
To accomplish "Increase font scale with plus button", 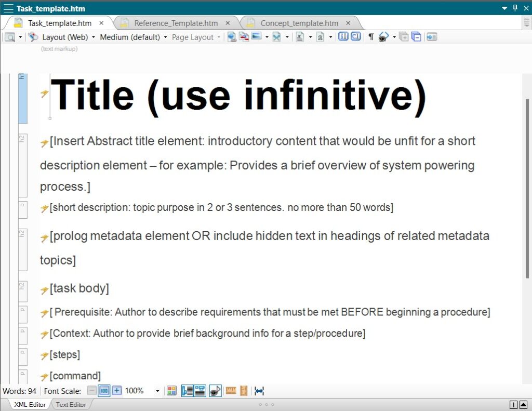I will coord(116,391).
